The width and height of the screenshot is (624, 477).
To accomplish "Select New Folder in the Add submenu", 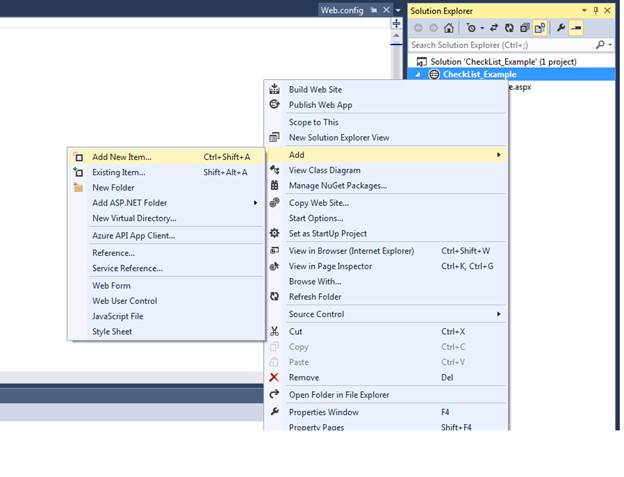I will click(166, 187).
